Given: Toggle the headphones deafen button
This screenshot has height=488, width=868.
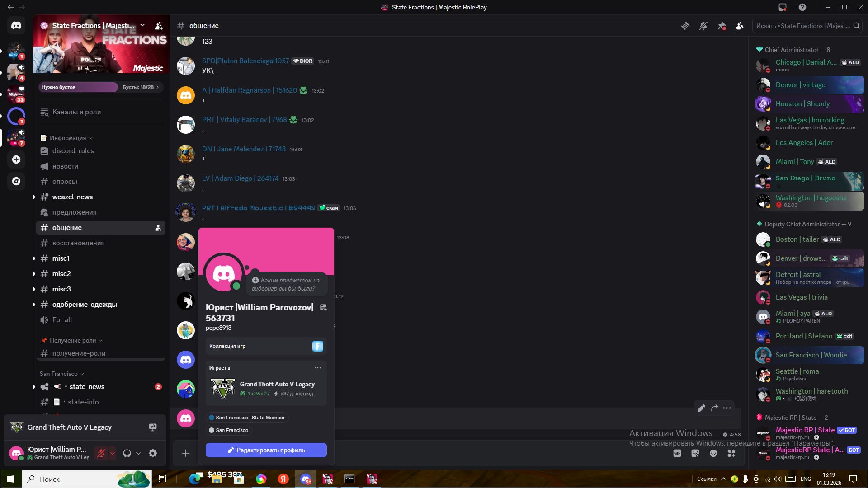Looking at the screenshot, I should (127, 453).
